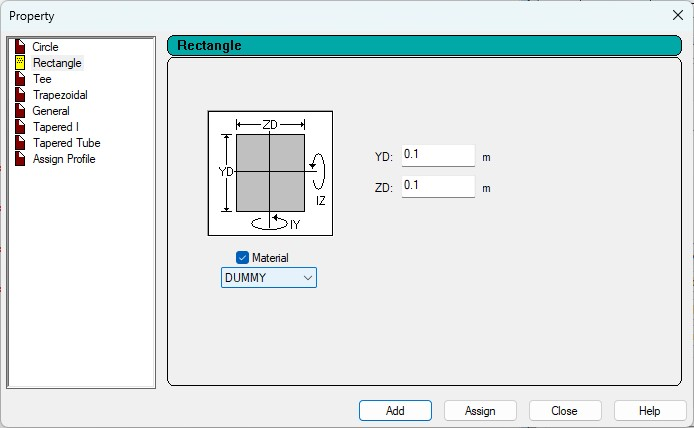Click the Tee section page icon
The height and width of the screenshot is (428, 694).
[20, 79]
